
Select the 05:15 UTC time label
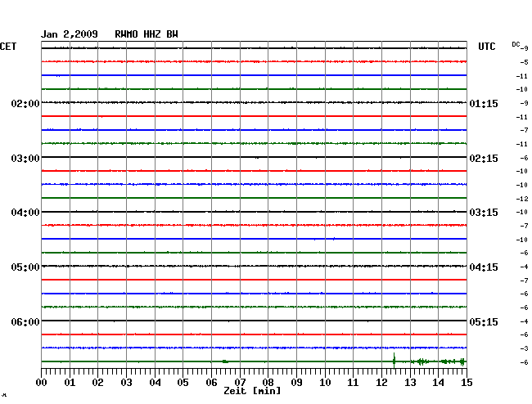[484, 321]
